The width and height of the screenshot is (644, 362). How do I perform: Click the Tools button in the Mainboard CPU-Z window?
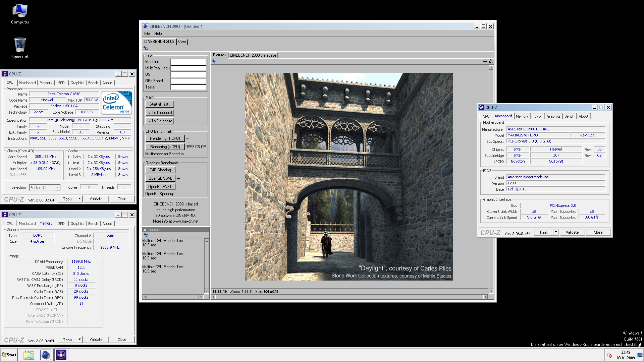tap(544, 232)
